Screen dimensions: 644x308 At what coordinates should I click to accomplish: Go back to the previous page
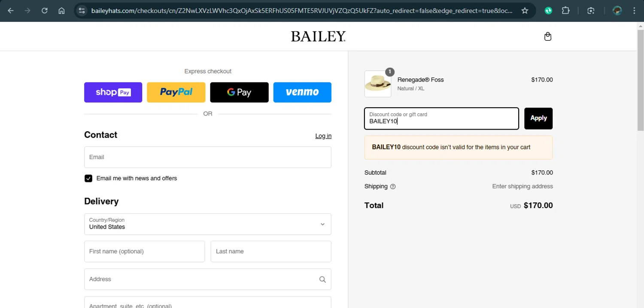coord(11,11)
